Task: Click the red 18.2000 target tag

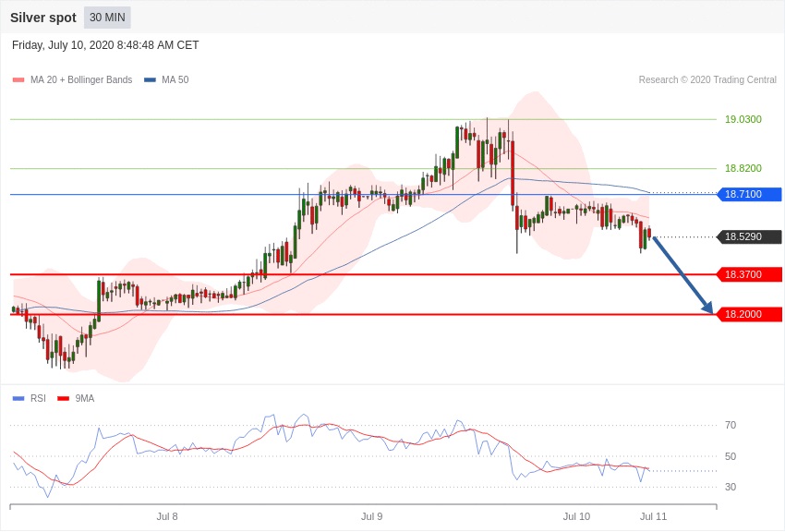Action: pos(749,315)
